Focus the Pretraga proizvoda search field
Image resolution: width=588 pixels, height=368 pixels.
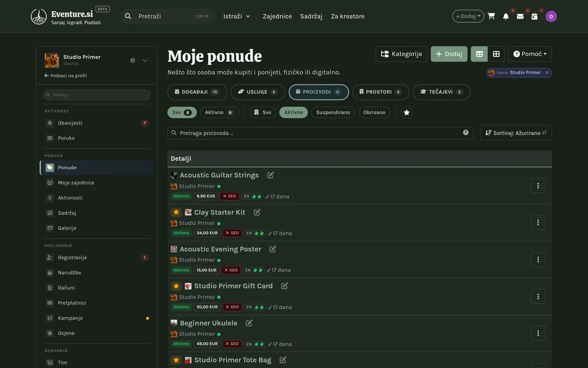click(320, 133)
